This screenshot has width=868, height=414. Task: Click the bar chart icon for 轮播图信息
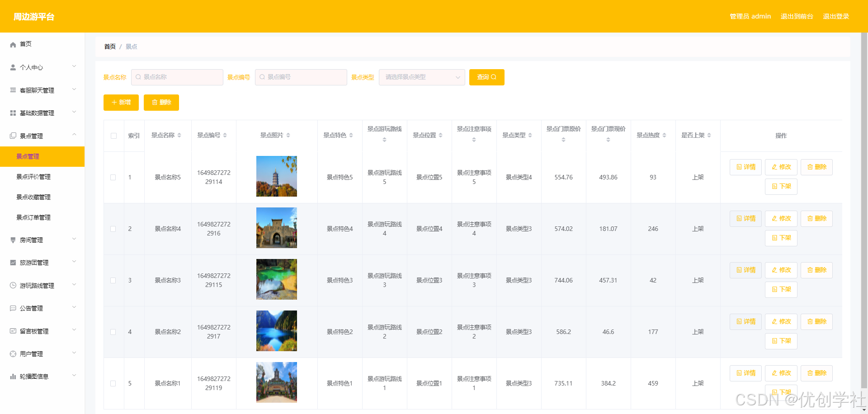13,376
